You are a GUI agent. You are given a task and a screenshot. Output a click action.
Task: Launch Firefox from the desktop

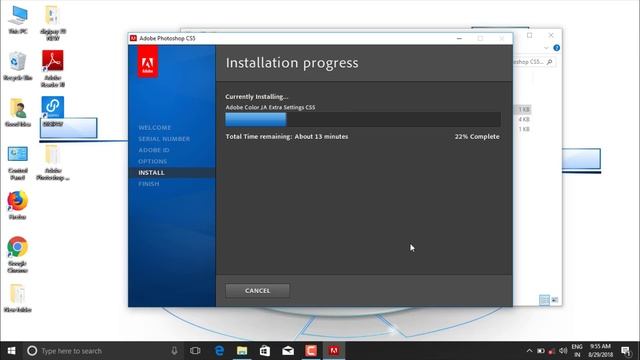17,205
